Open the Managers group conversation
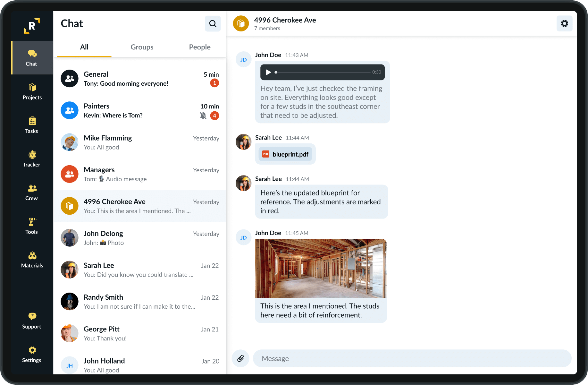The height and width of the screenshot is (385, 588). 140,174
